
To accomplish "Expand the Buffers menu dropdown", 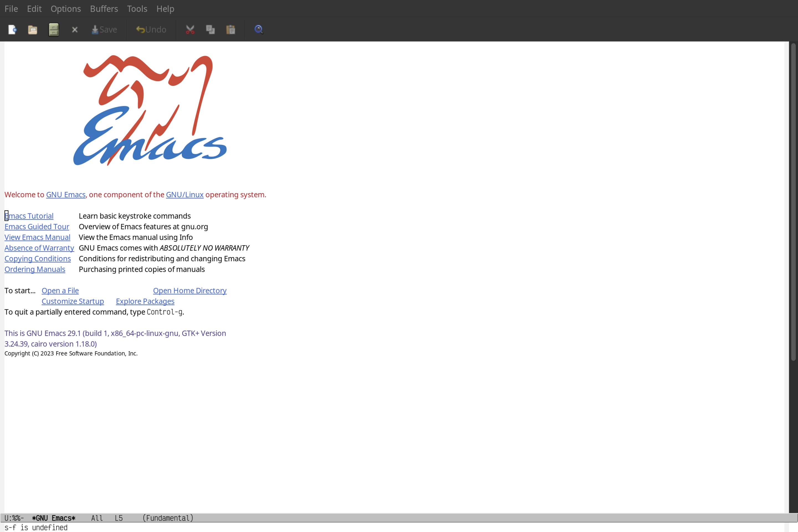I will 103,8.
